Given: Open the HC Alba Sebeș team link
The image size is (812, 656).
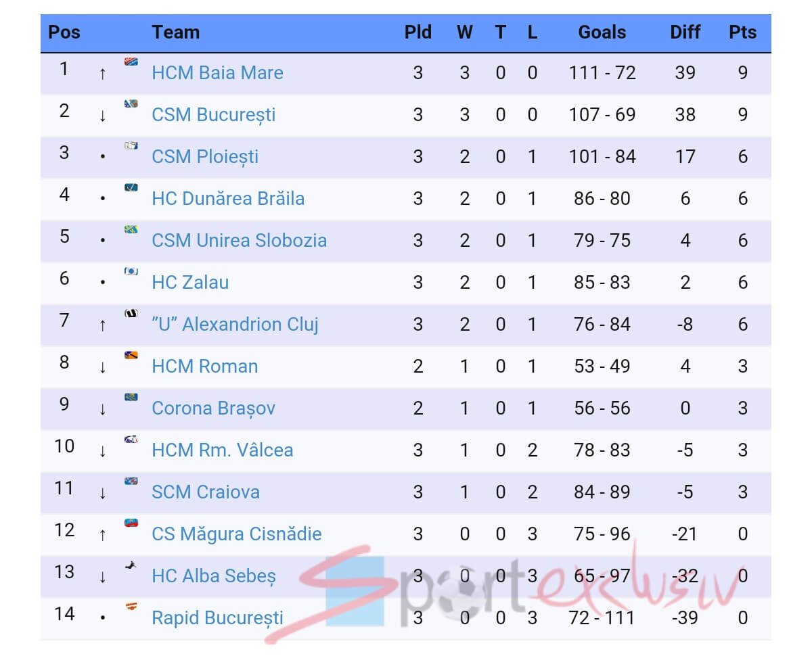Looking at the screenshot, I should click(x=214, y=576).
